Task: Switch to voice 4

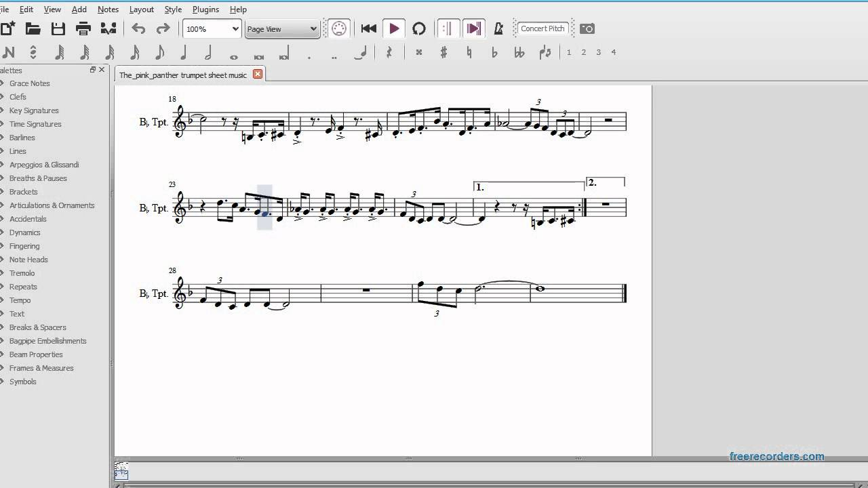Action: [614, 52]
